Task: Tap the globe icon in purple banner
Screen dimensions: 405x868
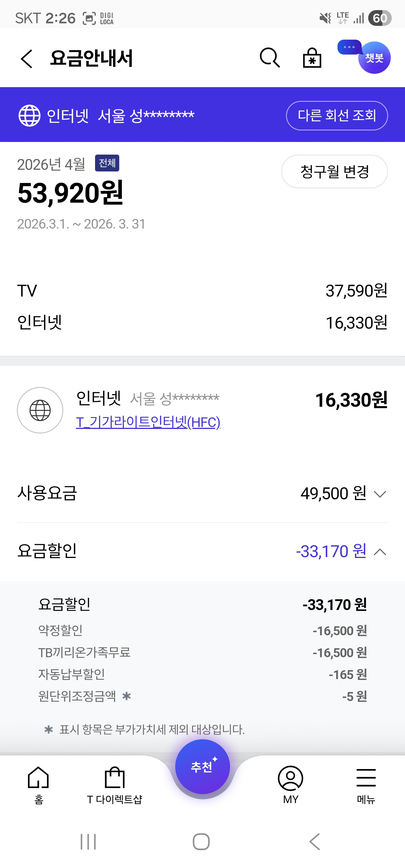Action: tap(29, 115)
